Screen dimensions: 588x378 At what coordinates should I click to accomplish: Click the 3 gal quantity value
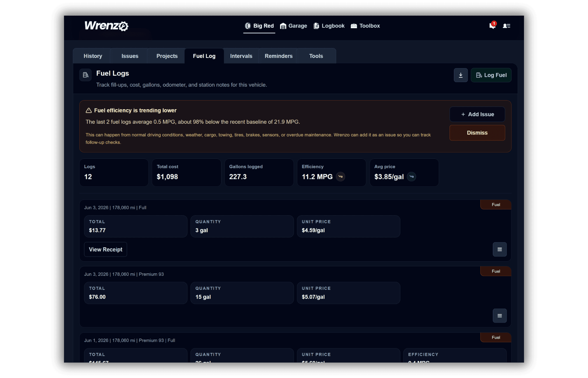(202, 230)
